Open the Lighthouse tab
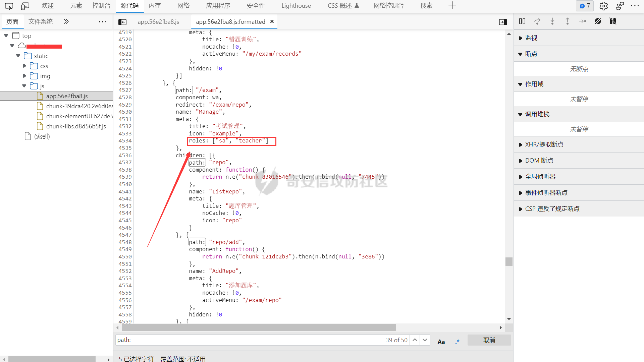The width and height of the screenshot is (644, 362). point(296,6)
